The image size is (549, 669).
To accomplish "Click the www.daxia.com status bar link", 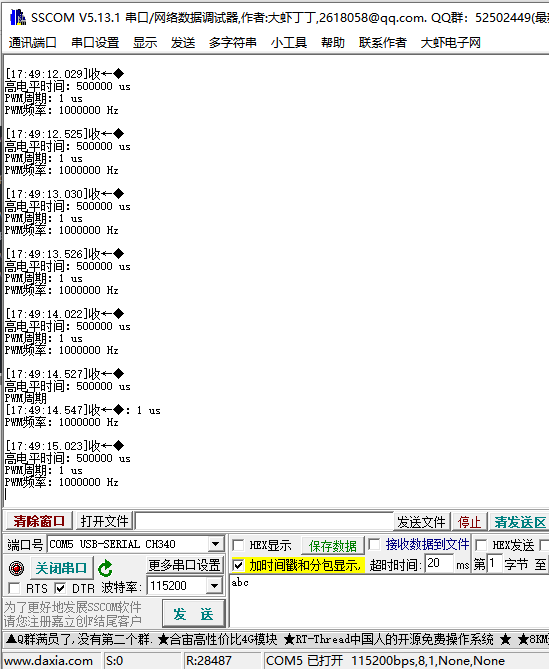I will (49, 660).
